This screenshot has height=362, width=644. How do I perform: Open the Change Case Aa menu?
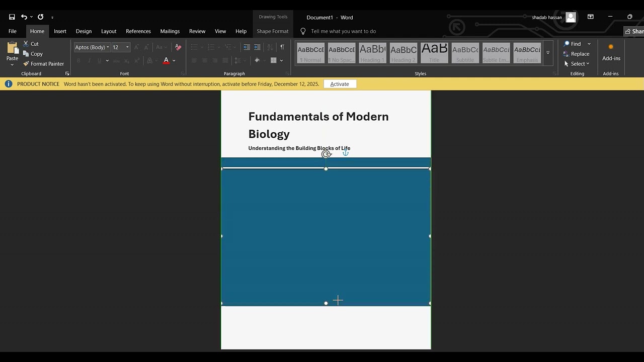click(x=161, y=47)
